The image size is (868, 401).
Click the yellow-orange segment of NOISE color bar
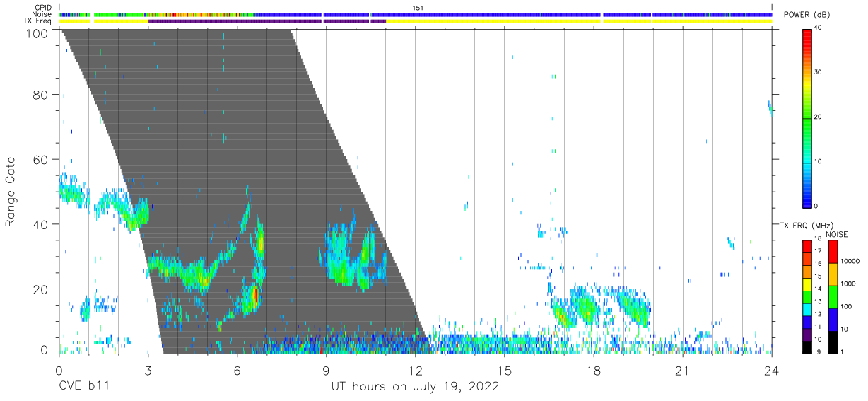833,274
